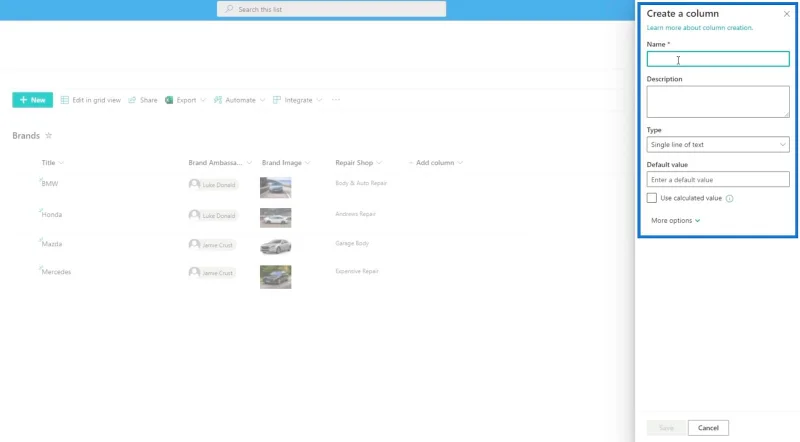
Task: Cancel the column creation
Action: pos(708,428)
